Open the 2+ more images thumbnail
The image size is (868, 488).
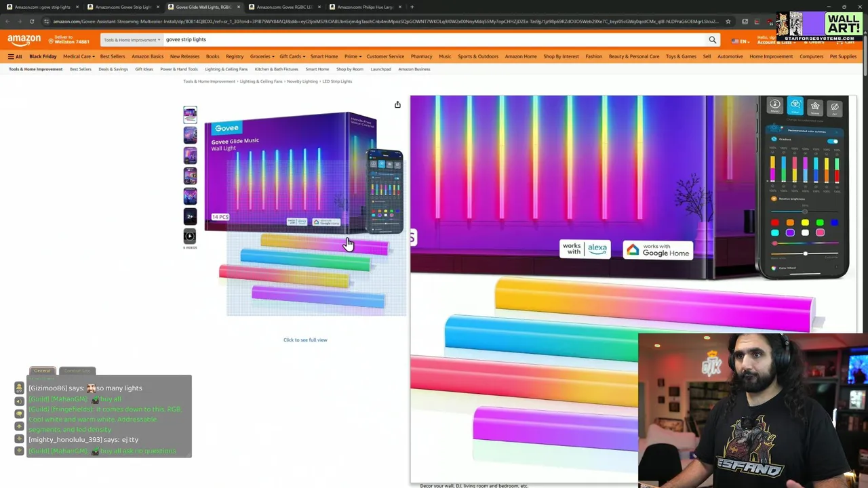[x=190, y=216]
